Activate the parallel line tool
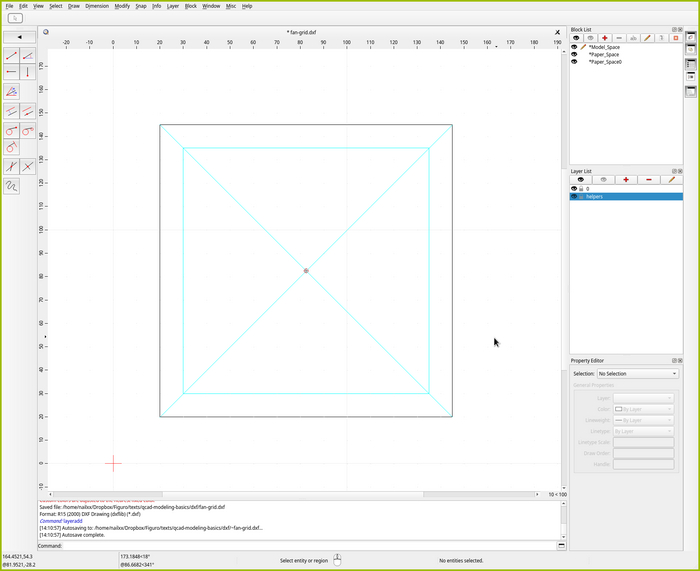The image size is (700, 571). pyautogui.click(x=11, y=111)
